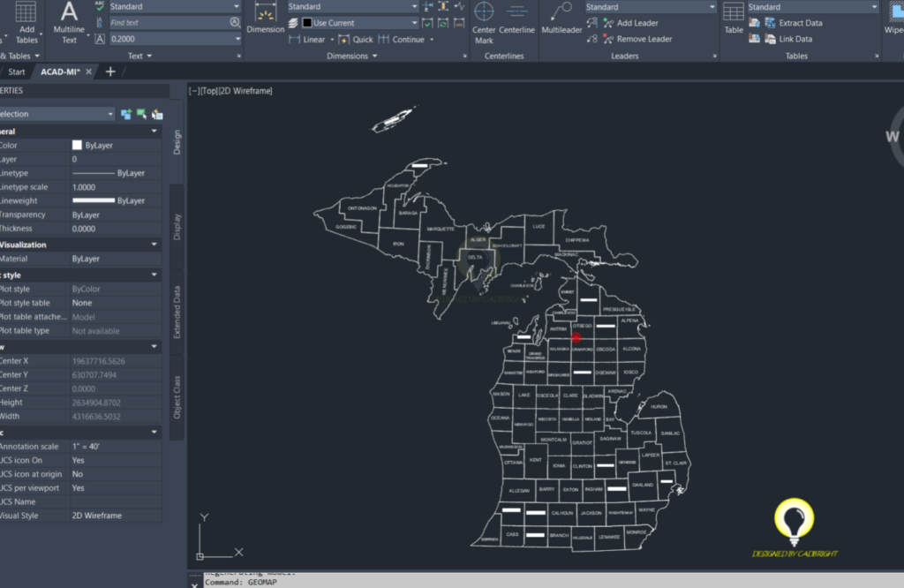The image size is (904, 588).
Task: Click the Extract Data icon
Action: tap(770, 23)
